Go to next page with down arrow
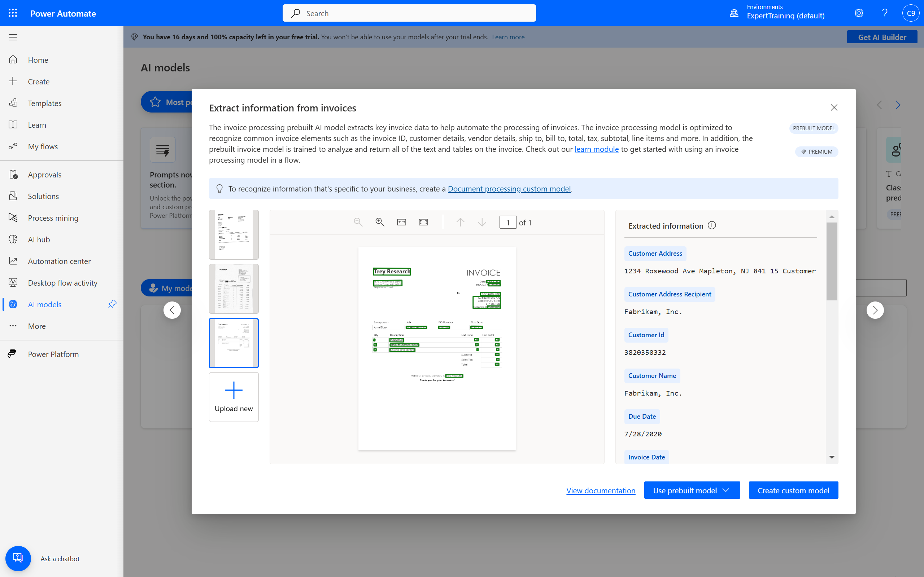The image size is (924, 577). tap(482, 222)
